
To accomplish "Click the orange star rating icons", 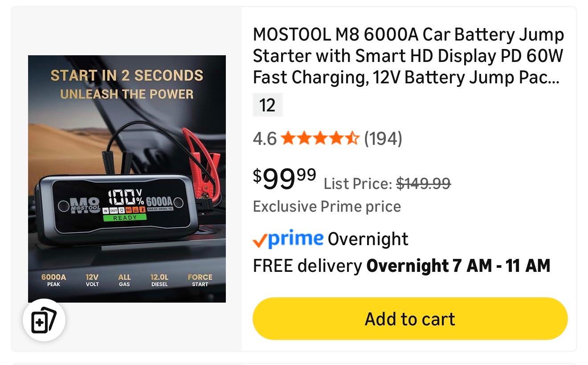I will [x=320, y=139].
